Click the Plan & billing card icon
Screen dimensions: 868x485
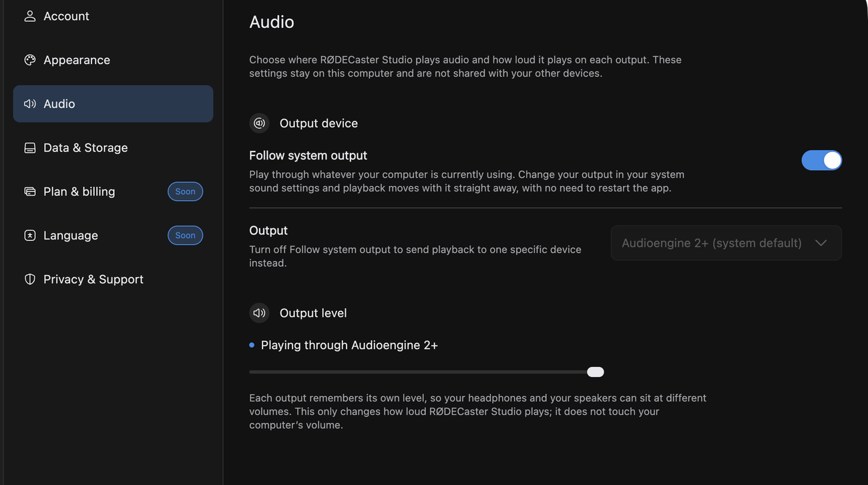(29, 191)
